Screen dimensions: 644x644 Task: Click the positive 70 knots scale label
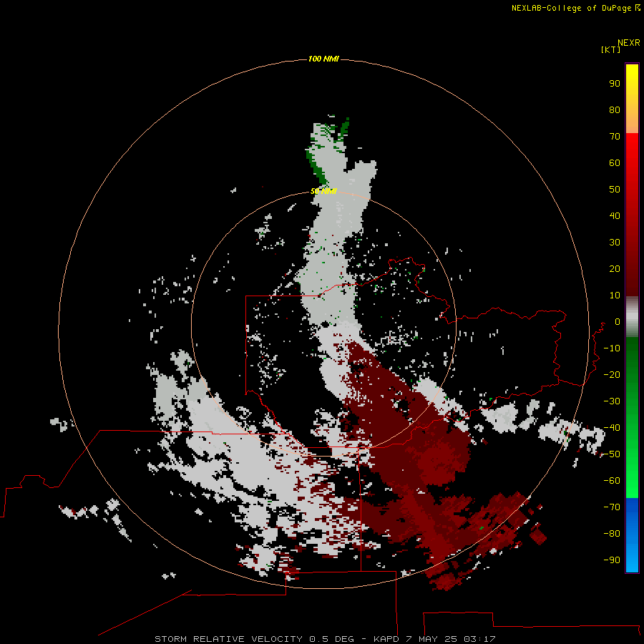615,137
